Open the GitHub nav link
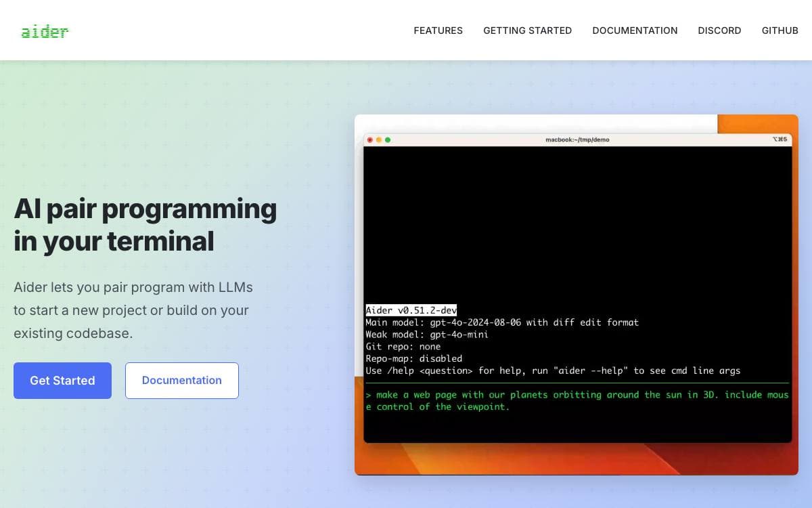 click(780, 30)
